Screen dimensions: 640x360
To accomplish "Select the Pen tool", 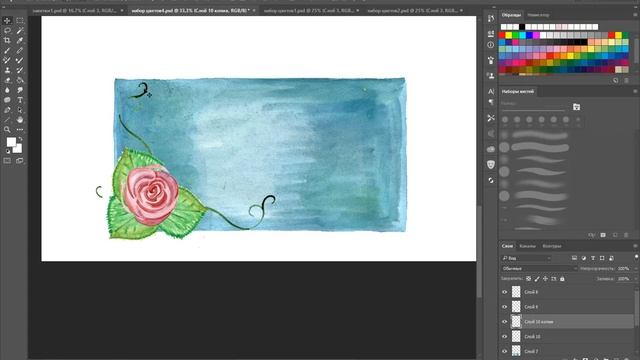I will [x=7, y=110].
